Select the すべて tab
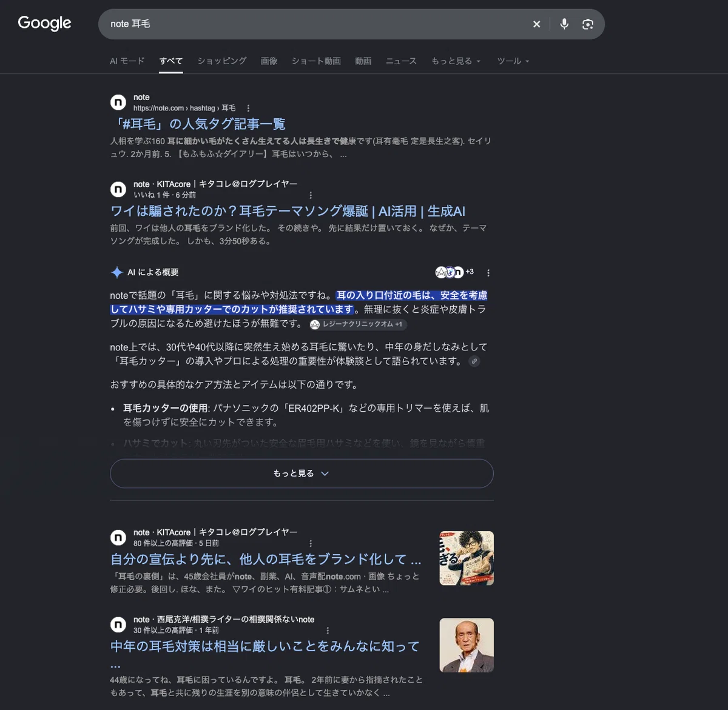728x710 pixels. coord(171,61)
